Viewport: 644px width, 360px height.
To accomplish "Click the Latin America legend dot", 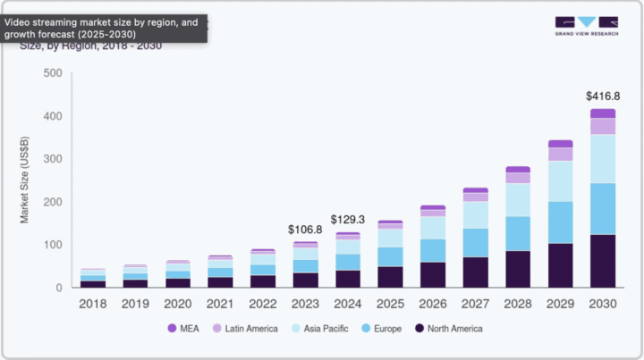I will (x=218, y=329).
